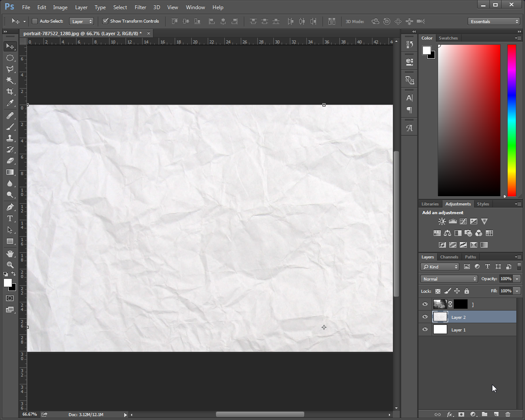Add Brightness/Contrast adjustment icon
Screen dimensions: 525x420
[442, 222]
